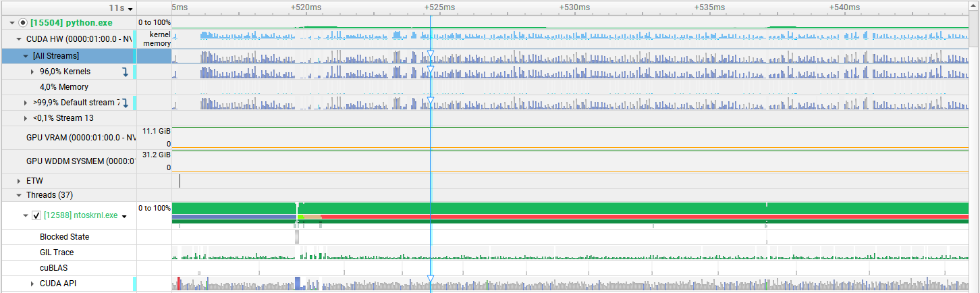Viewport: 980px width, 293px height.
Task: Click the Default stream row down-arrow icon
Action: [x=125, y=103]
